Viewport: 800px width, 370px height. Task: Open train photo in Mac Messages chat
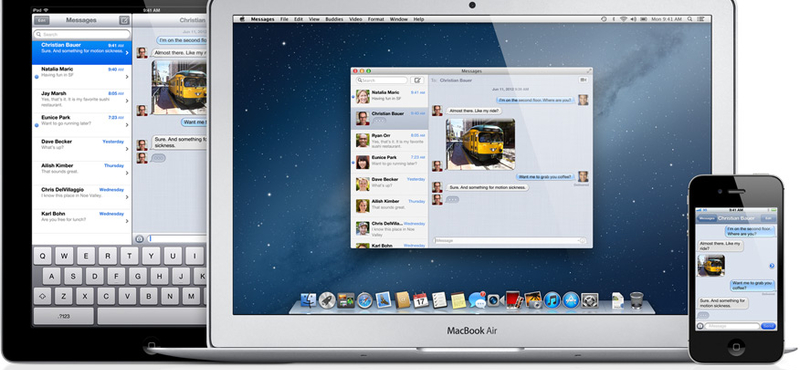[480, 144]
